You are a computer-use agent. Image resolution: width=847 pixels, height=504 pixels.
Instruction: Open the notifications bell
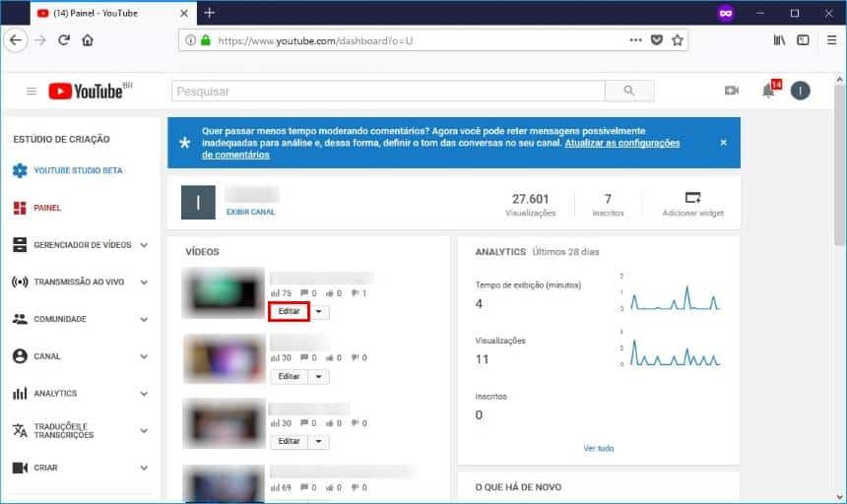[768, 91]
